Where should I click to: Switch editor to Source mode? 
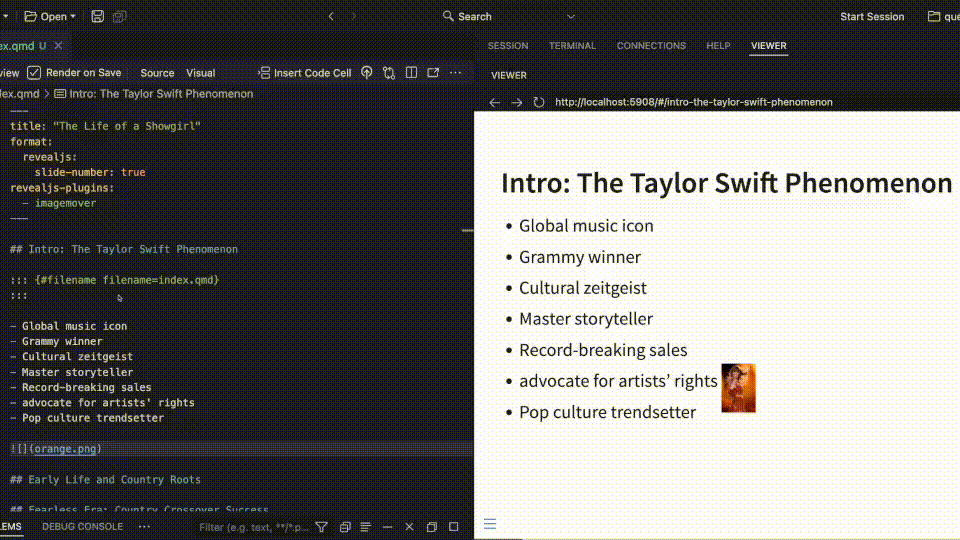click(157, 73)
